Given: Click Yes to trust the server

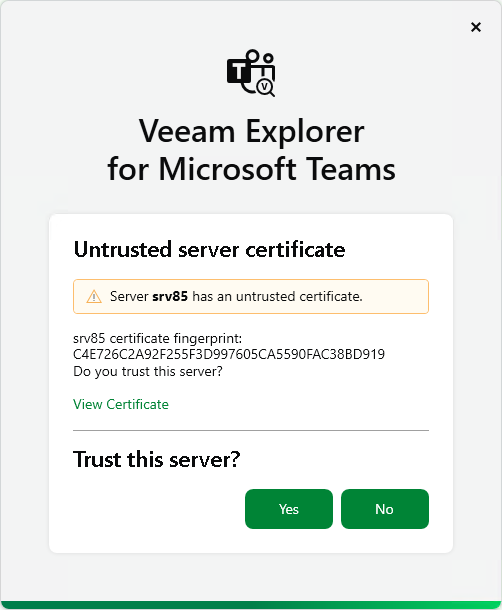Looking at the screenshot, I should pyautogui.click(x=289, y=509).
